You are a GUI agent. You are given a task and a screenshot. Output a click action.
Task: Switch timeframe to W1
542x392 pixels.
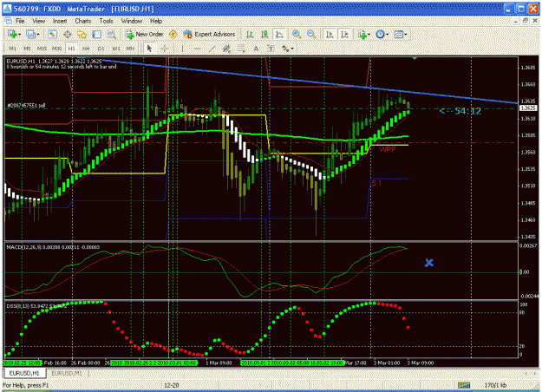116,49
